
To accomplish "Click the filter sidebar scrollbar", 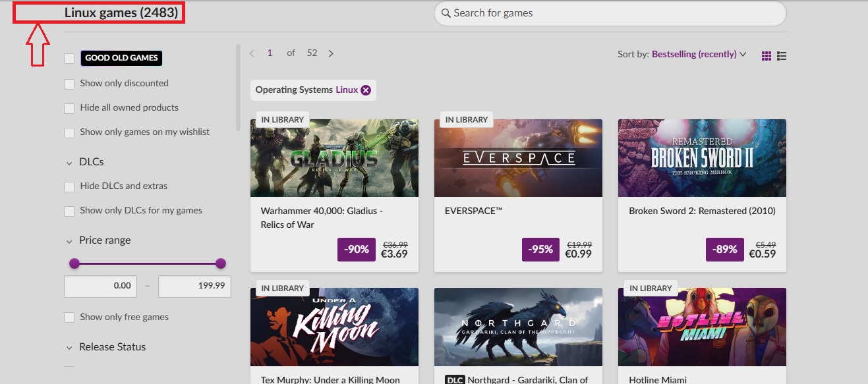I will (x=238, y=87).
